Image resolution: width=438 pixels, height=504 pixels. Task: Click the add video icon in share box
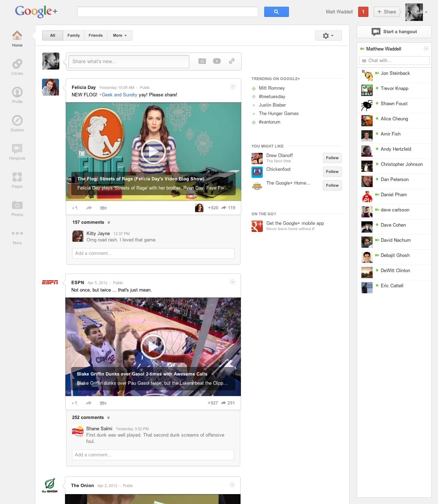[217, 61]
